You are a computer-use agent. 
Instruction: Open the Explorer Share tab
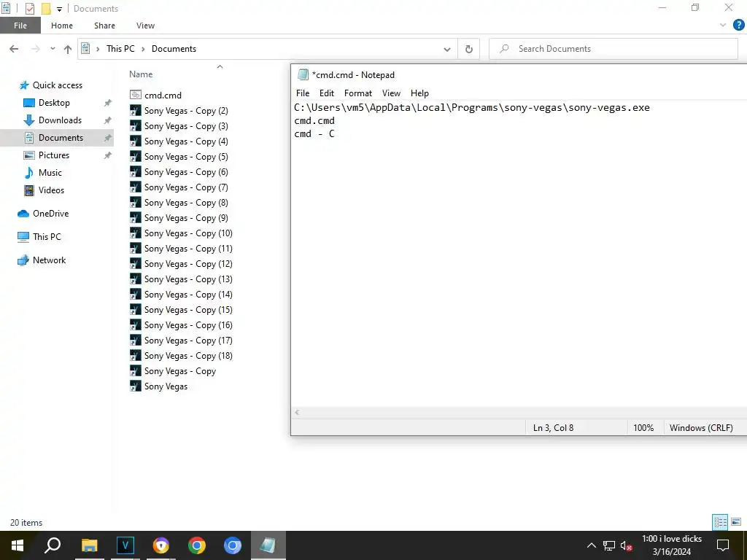point(104,26)
